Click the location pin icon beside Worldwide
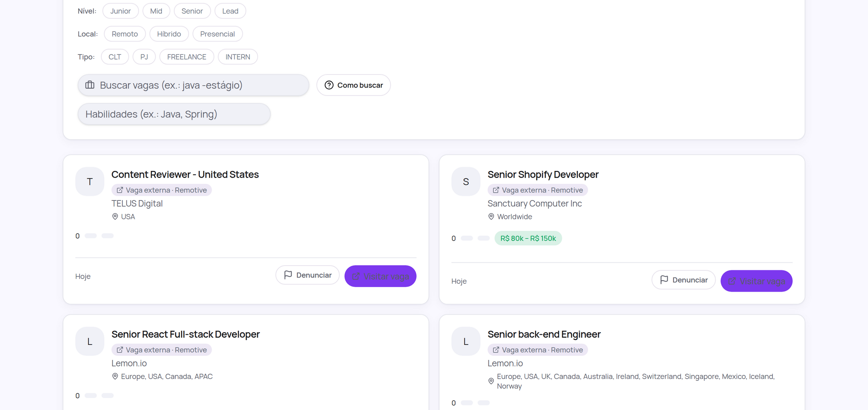Viewport: 868px width, 410px height. coord(491,217)
